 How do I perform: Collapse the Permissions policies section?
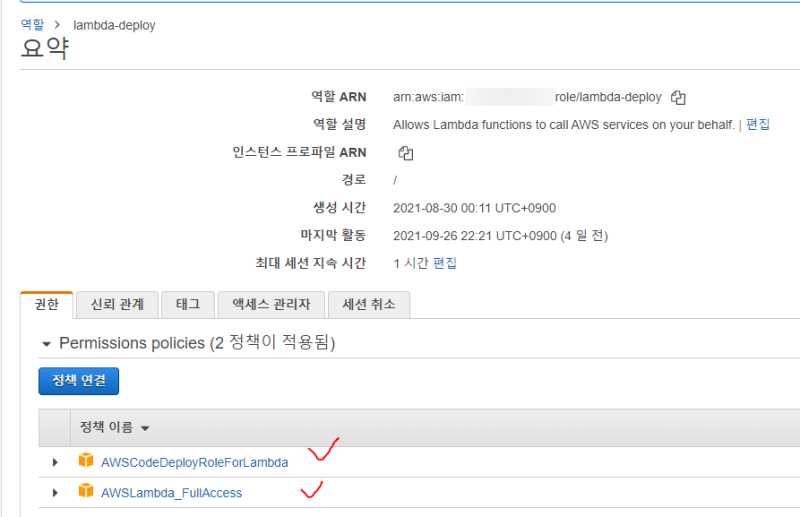(46, 344)
